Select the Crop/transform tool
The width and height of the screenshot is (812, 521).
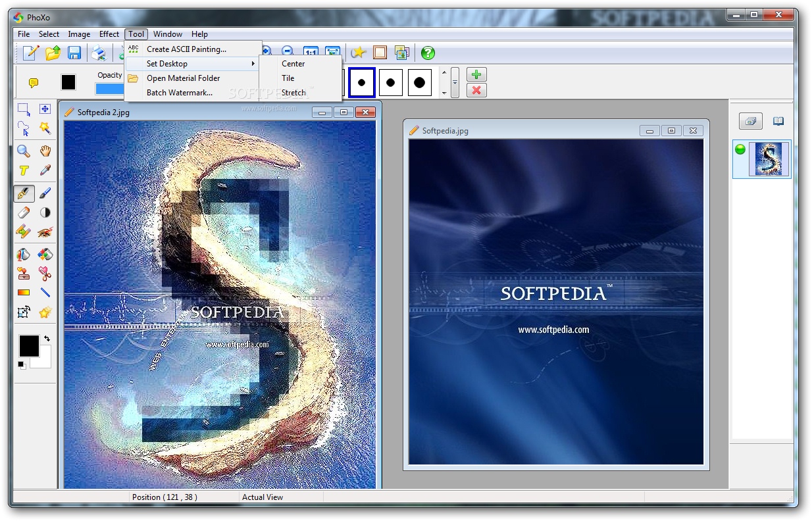tap(24, 312)
